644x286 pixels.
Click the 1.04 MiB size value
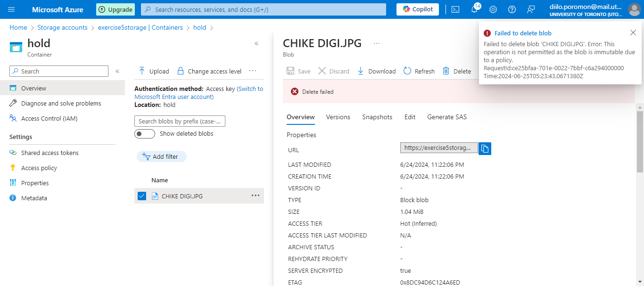(x=412, y=212)
